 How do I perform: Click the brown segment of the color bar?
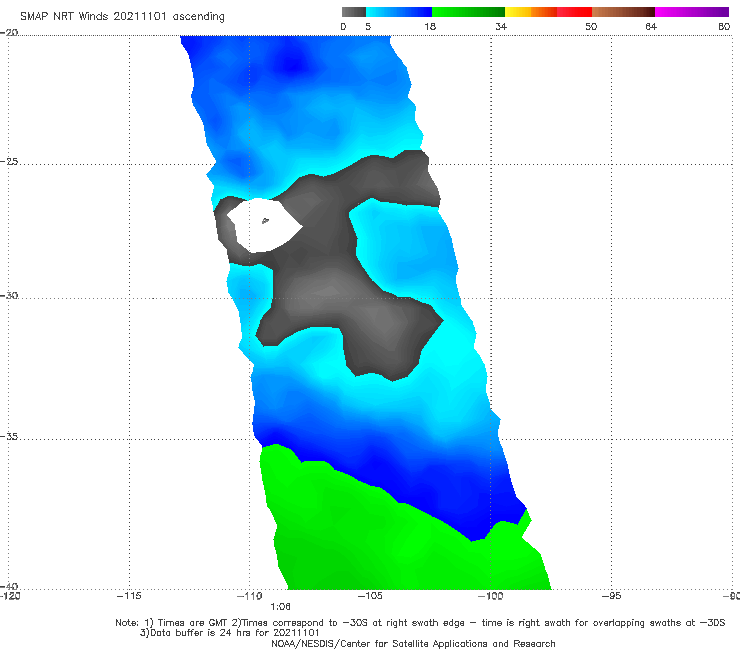[623, 12]
